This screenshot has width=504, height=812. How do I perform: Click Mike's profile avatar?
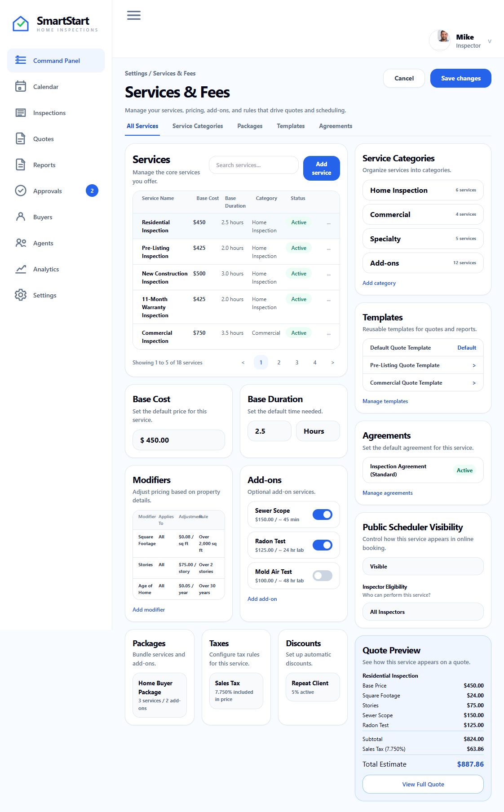[440, 40]
